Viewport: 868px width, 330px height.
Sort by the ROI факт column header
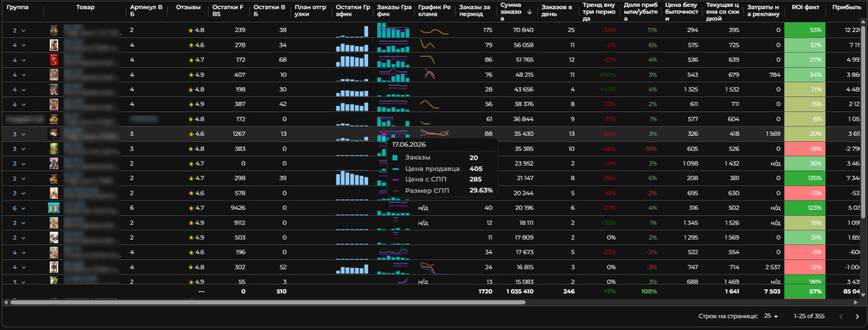[x=805, y=7]
